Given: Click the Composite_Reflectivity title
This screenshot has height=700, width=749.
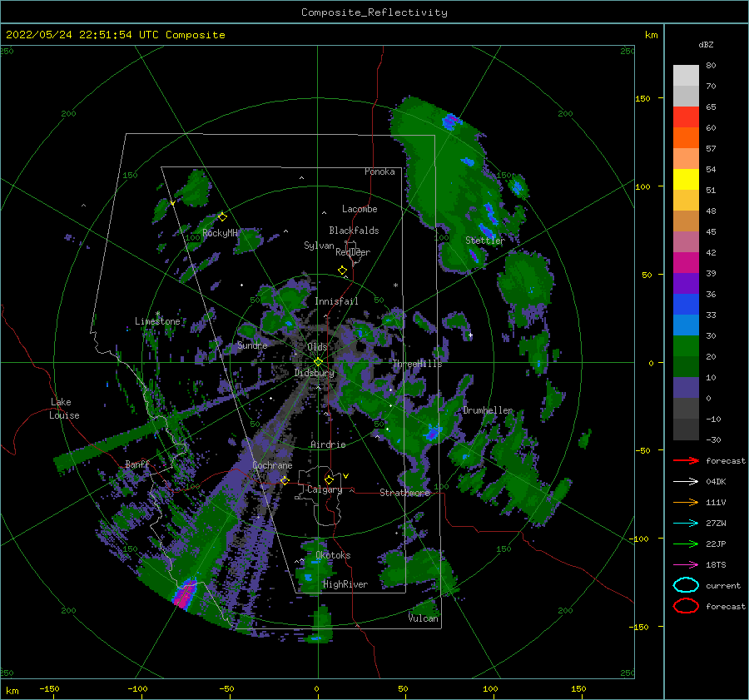Looking at the screenshot, I should [374, 12].
